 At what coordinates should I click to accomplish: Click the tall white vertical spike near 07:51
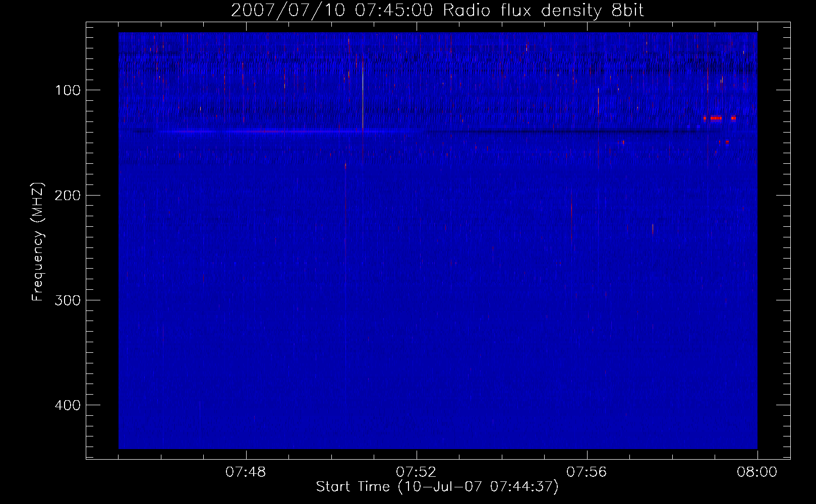click(363, 93)
